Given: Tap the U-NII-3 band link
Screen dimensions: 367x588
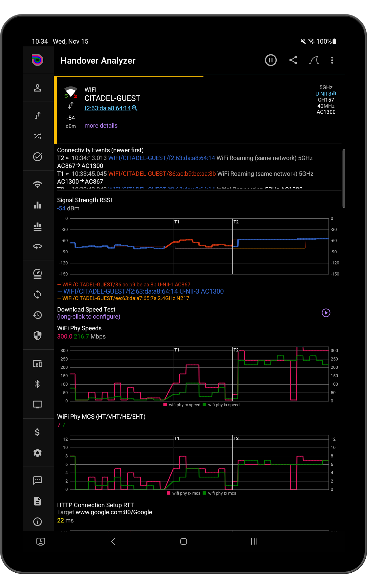Looking at the screenshot, I should point(324,93).
